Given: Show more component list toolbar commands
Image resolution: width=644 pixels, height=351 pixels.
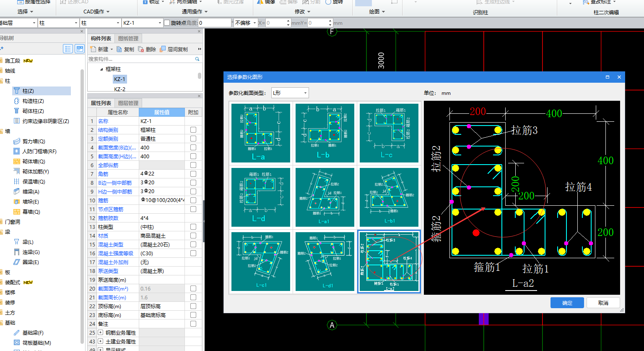Looking at the screenshot, I should [200, 49].
